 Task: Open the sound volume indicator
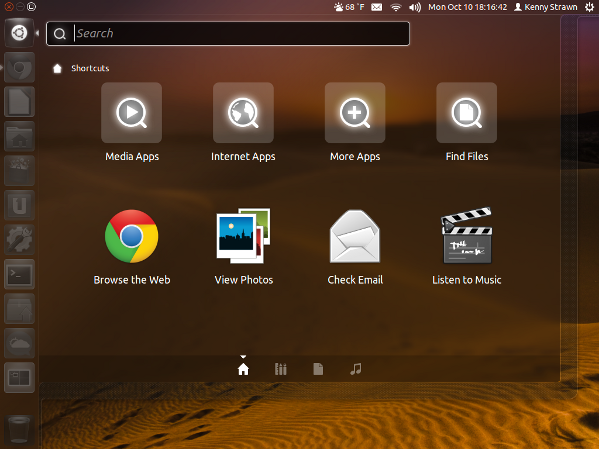coord(415,7)
